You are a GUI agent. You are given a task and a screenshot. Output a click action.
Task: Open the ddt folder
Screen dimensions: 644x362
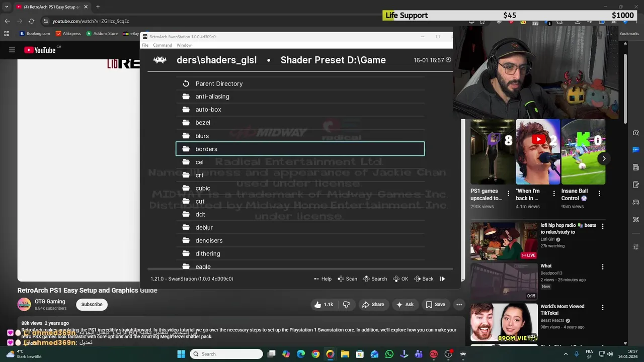[300, 214]
